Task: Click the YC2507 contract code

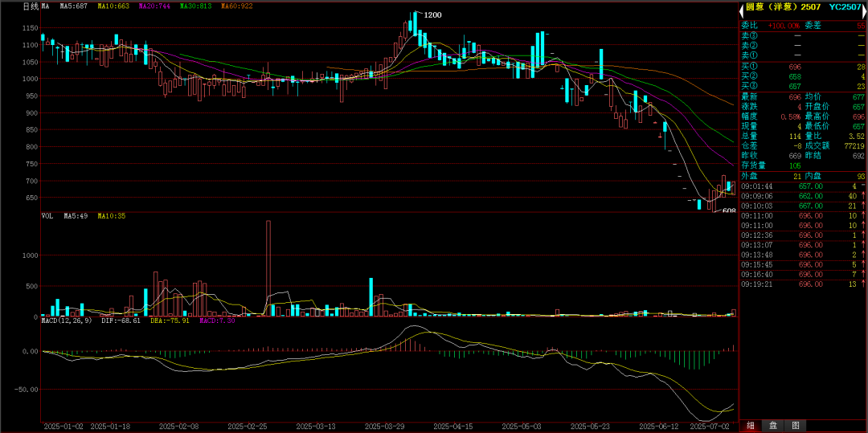Action: [845, 6]
